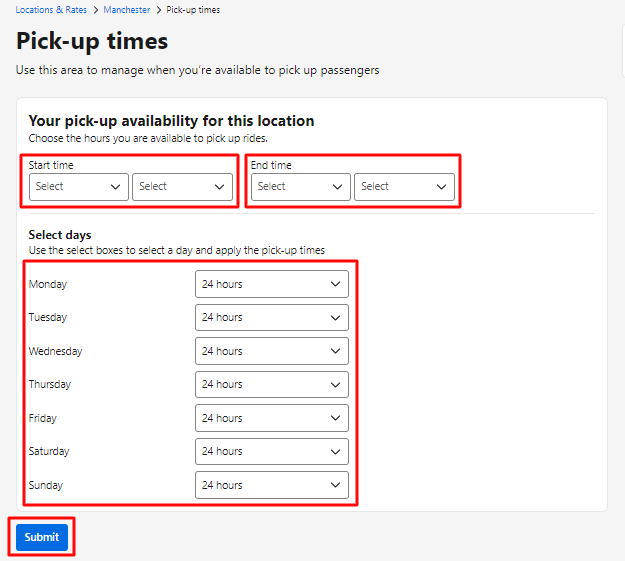The image size is (625, 561).
Task: Open the Start time minutes dropdown
Action: 183,187
